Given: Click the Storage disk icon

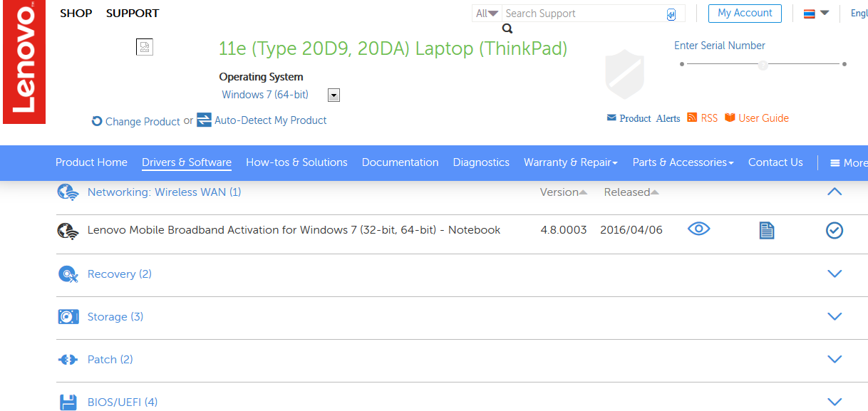Looking at the screenshot, I should click(68, 317).
